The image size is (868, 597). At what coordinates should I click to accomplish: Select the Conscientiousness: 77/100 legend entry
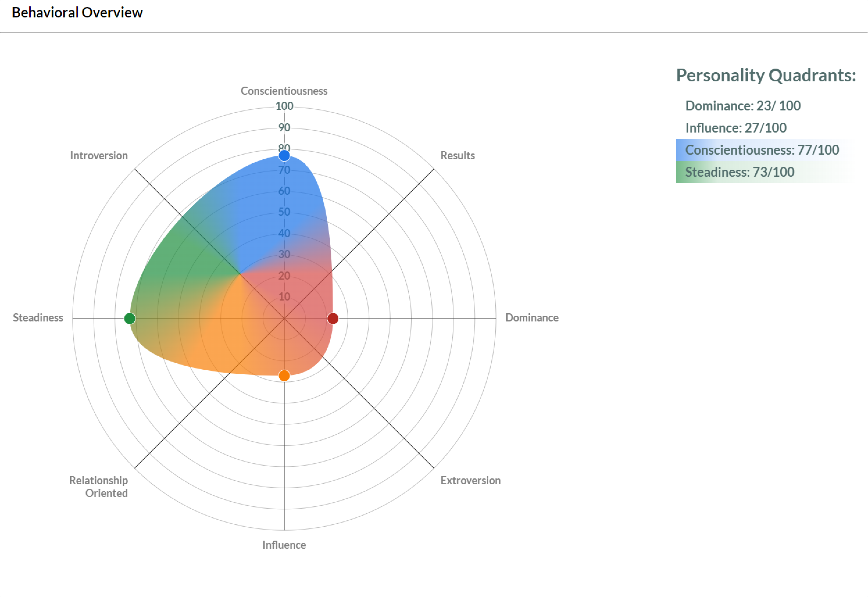click(762, 150)
